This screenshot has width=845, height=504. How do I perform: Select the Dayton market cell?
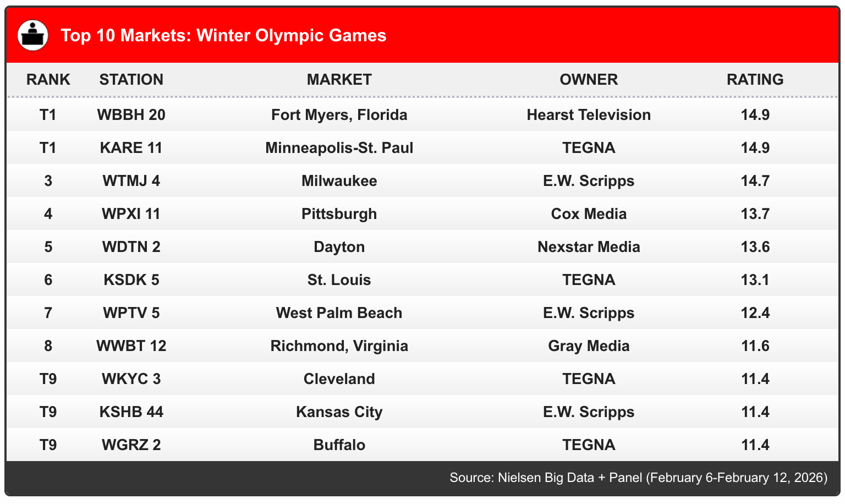tap(339, 246)
